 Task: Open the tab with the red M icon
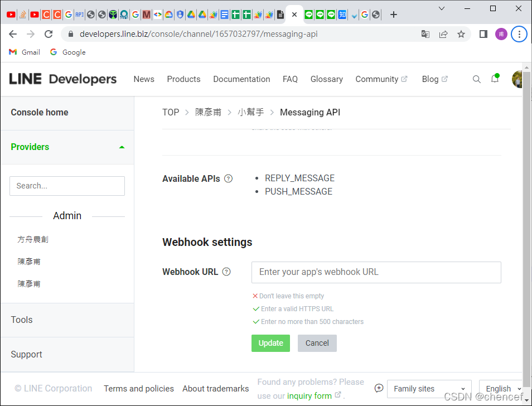[146, 14]
